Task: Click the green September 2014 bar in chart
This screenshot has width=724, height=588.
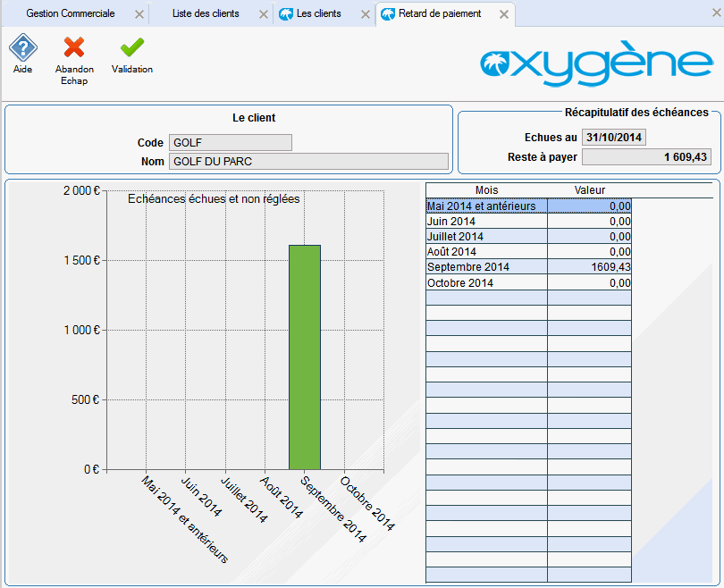Action: pos(304,357)
